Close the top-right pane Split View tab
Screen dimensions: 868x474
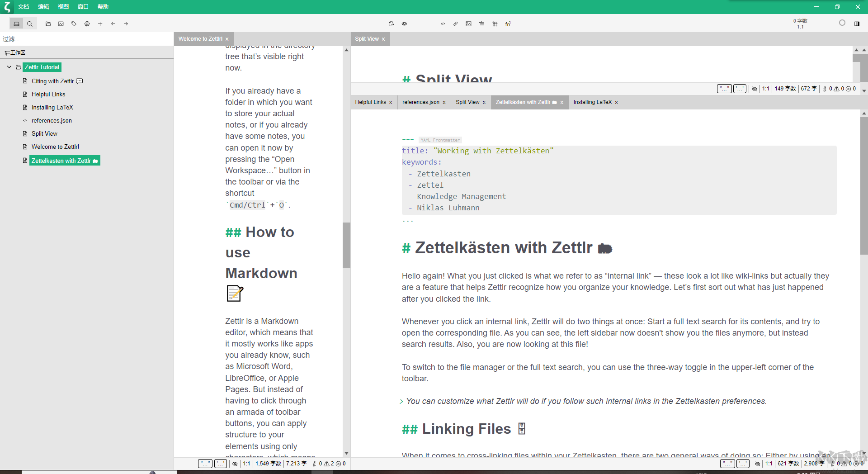tap(383, 39)
